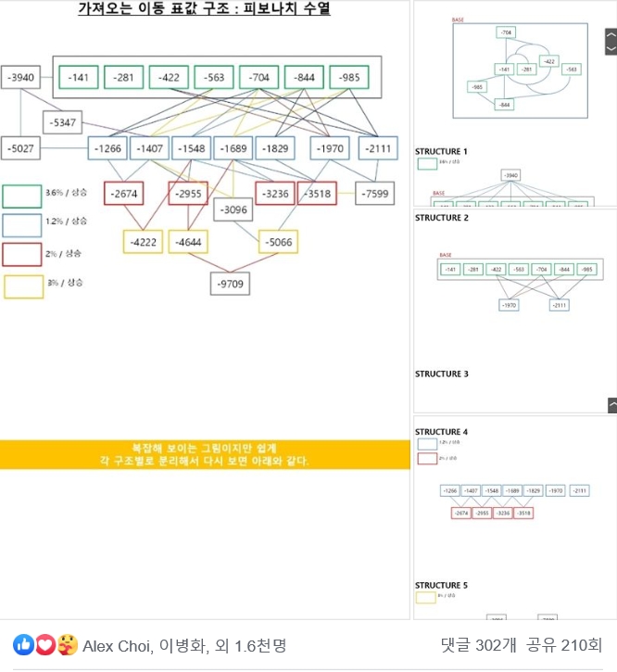Click the orange caption banner text

(205, 454)
